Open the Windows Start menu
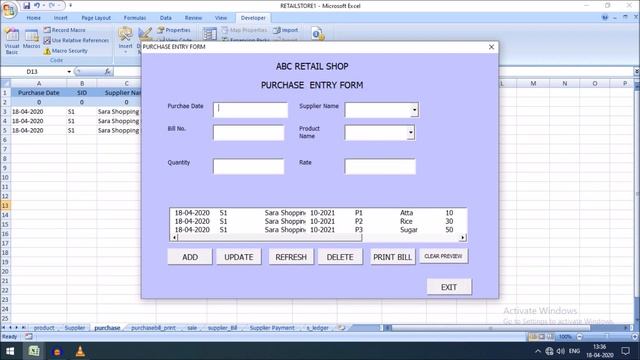Viewport: 640px width, 360px height. tap(10, 351)
